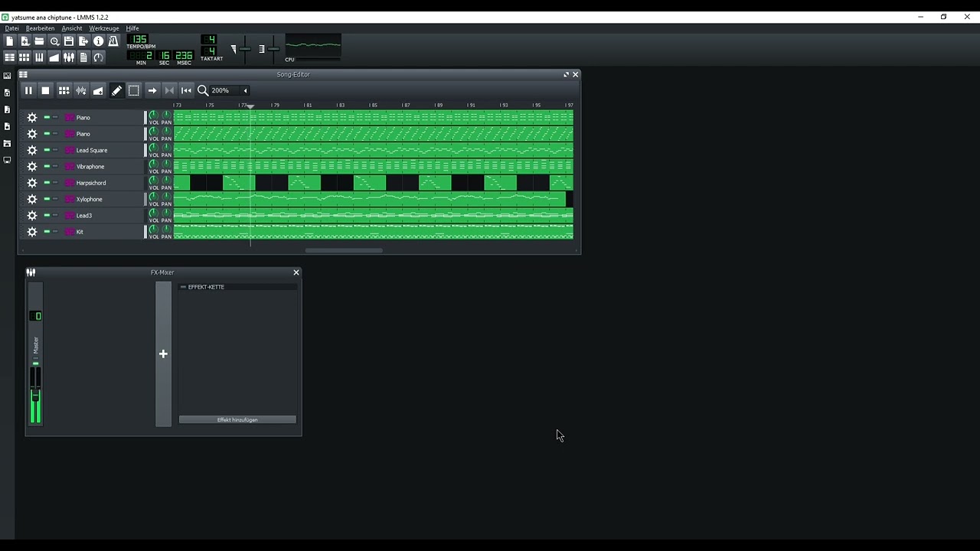Click the master pitch slider
This screenshot has width=980, height=551.
[273, 49]
